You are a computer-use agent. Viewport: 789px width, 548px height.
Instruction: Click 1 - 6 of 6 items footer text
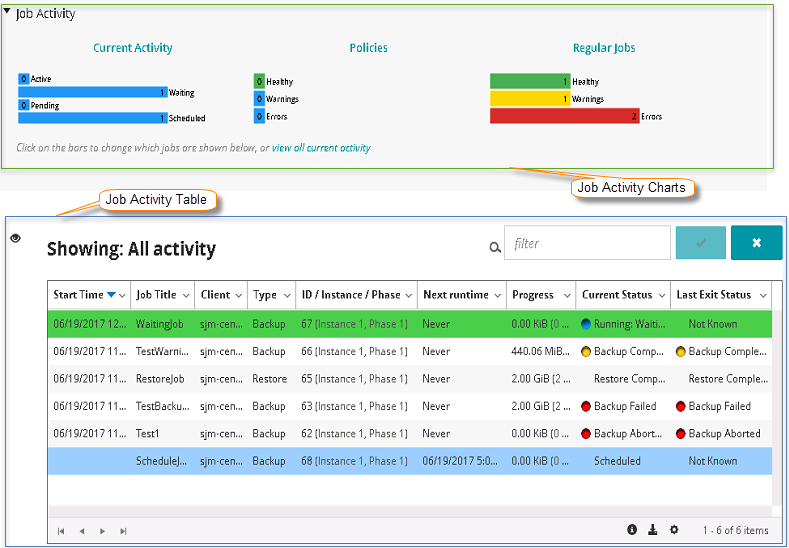pyautogui.click(x=735, y=530)
